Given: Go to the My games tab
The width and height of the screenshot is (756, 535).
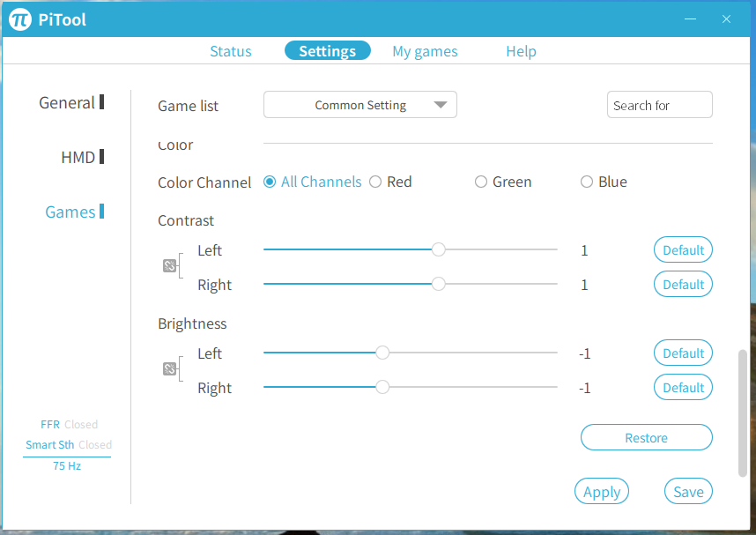Looking at the screenshot, I should (425, 51).
